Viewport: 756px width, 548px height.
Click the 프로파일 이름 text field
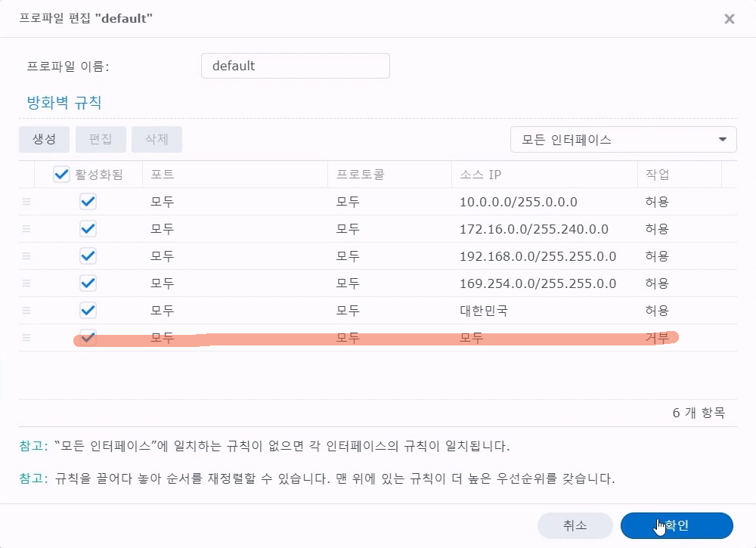point(295,66)
